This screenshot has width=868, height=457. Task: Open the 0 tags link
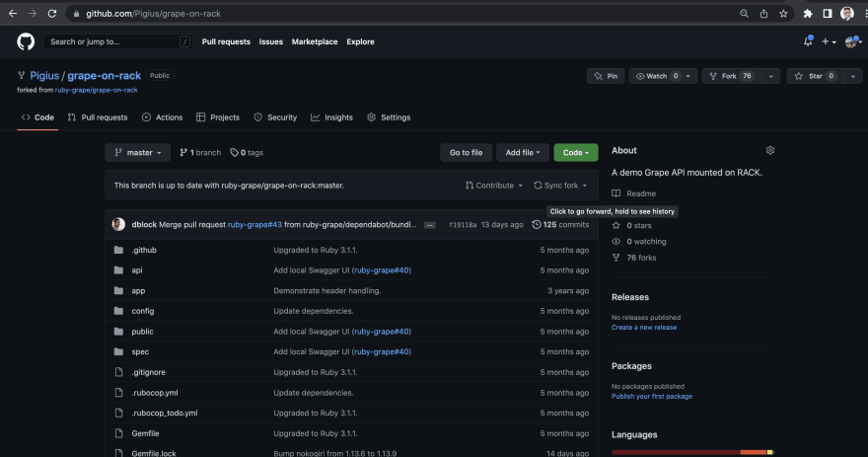[x=247, y=152]
